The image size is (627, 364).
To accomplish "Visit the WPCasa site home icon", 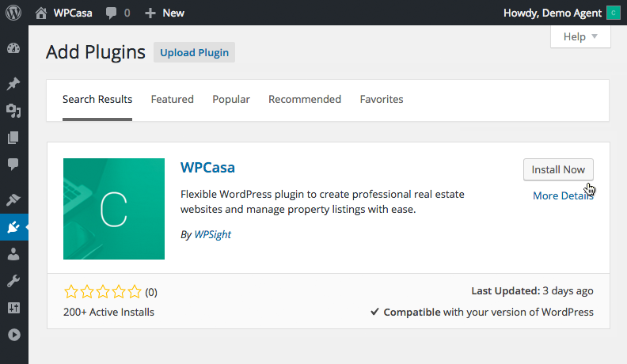I will (41, 13).
